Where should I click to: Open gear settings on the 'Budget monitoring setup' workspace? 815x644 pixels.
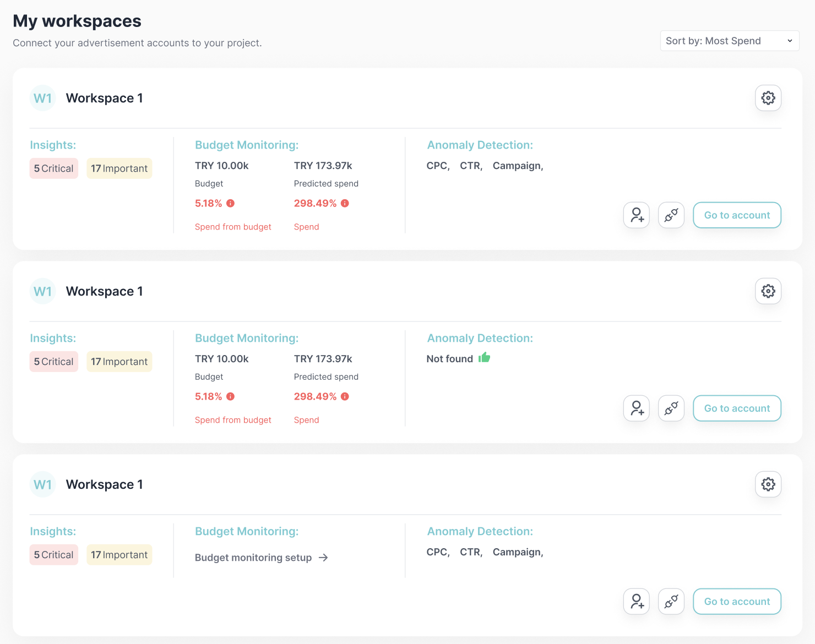(768, 484)
